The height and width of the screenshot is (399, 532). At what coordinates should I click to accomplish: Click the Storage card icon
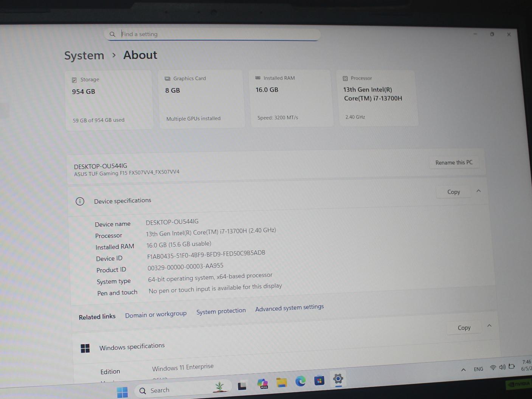(74, 80)
